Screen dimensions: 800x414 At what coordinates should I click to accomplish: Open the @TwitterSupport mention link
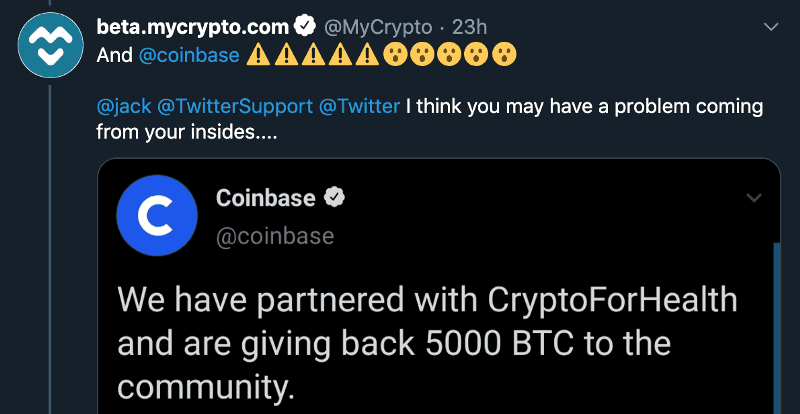tap(235, 107)
